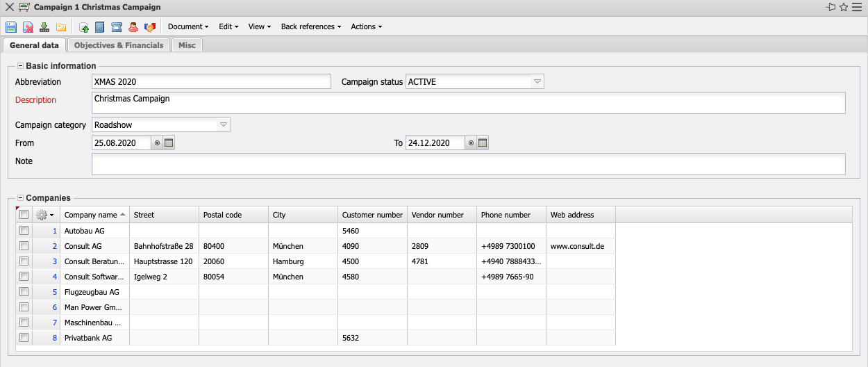Viewport: 868px width, 367px height.
Task: Pin the window using the pin icon
Action: pos(831,7)
